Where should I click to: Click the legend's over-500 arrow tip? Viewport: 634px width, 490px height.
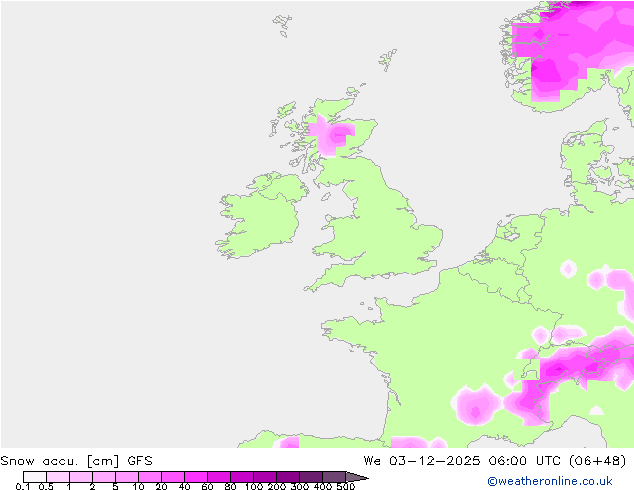tap(357, 477)
